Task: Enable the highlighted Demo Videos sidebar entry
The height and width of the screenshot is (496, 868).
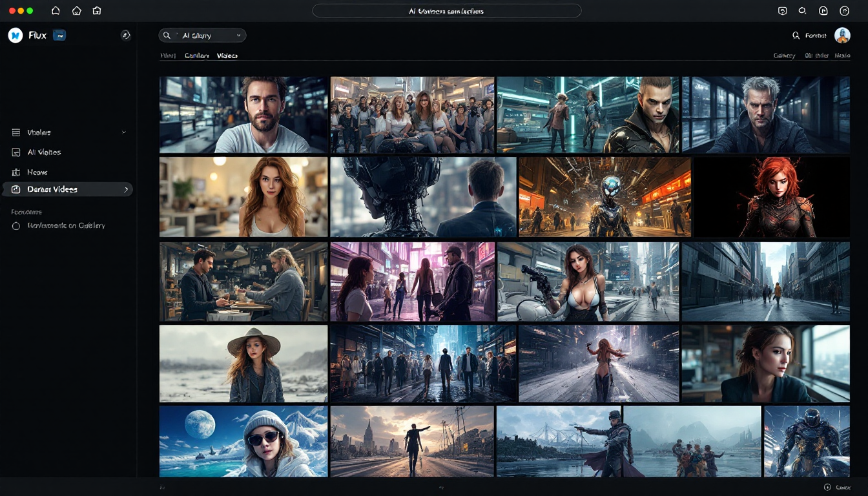Action: tap(51, 189)
